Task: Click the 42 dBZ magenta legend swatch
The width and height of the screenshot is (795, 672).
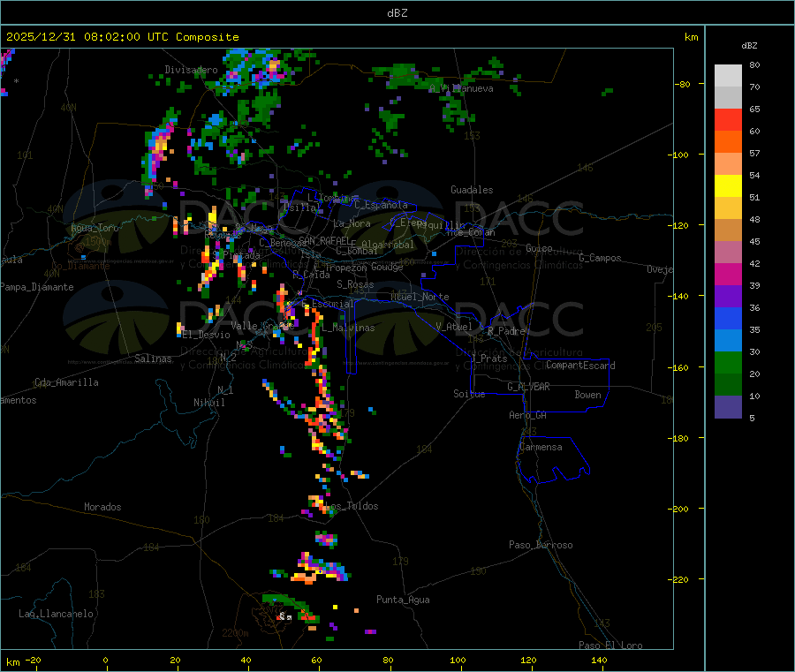Action: click(728, 274)
